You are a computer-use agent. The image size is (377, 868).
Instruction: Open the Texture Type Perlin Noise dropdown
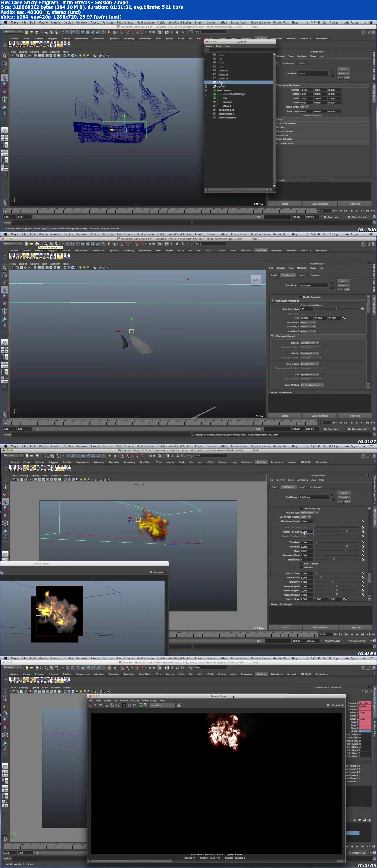(x=310, y=513)
